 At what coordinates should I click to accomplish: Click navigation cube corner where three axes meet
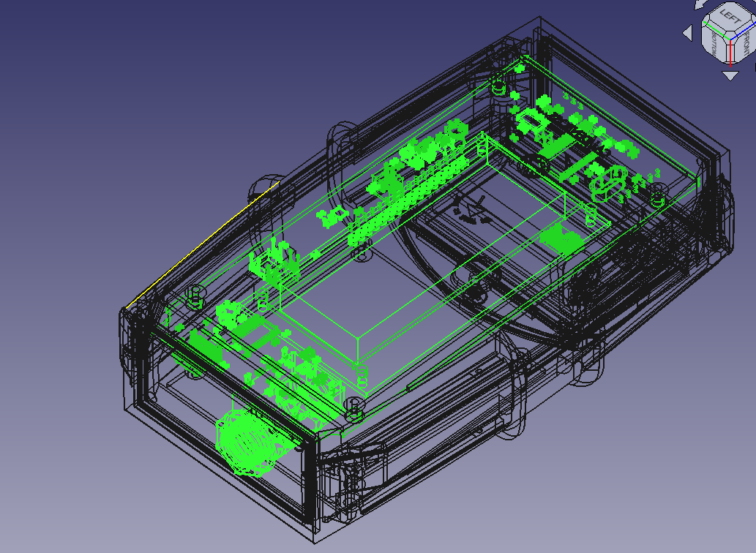click(x=730, y=37)
